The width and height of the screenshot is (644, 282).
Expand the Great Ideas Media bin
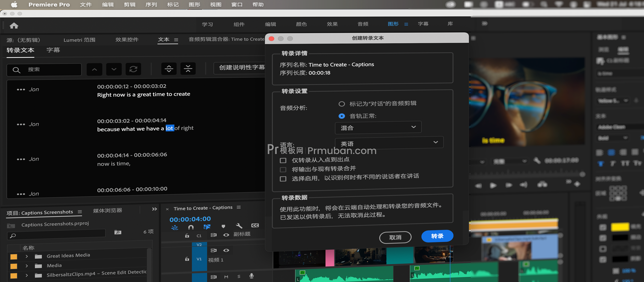coord(27,256)
